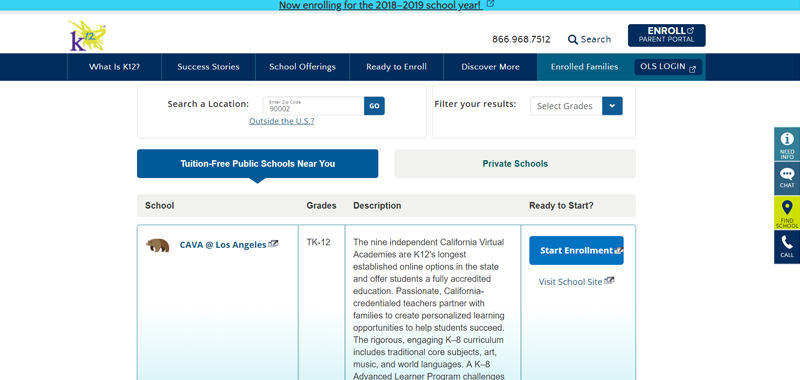The height and width of the screenshot is (380, 800).
Task: Click the School column header
Action: (160, 206)
